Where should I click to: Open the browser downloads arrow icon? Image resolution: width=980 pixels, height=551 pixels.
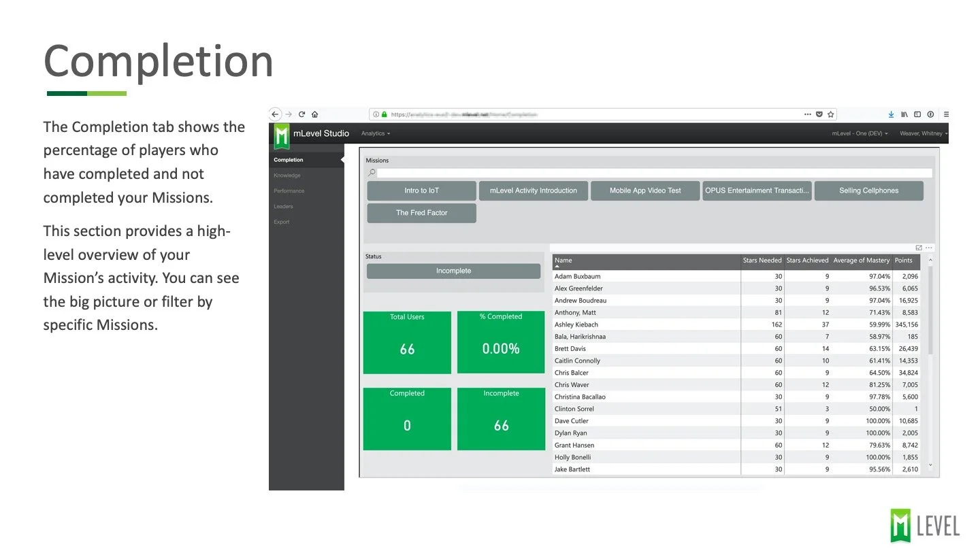pos(892,114)
